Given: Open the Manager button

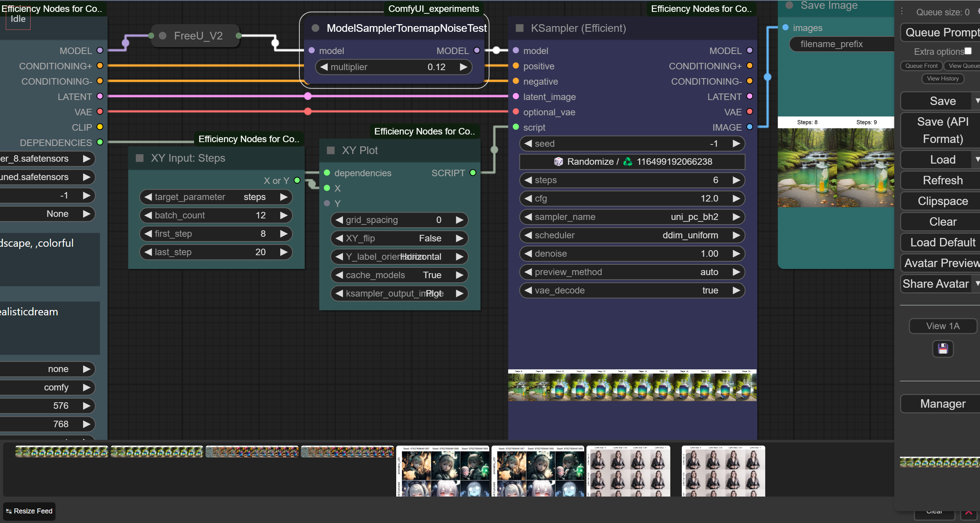Looking at the screenshot, I should (x=942, y=404).
